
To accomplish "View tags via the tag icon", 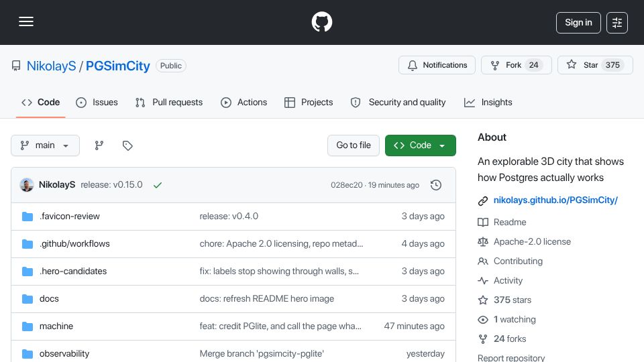I will tap(127, 145).
